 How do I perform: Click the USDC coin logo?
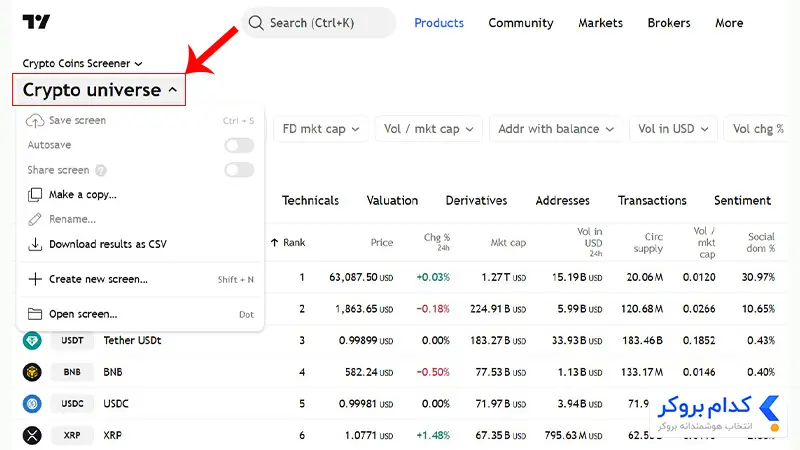tap(32, 404)
